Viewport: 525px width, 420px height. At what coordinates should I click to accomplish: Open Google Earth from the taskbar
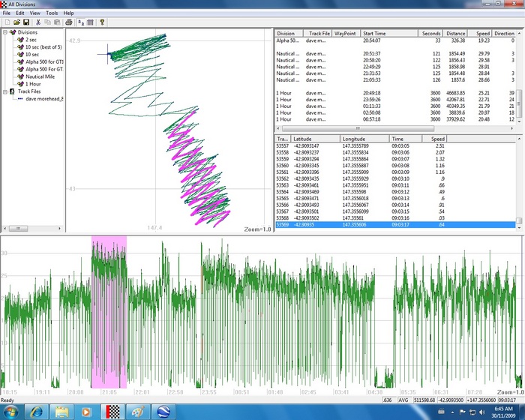(x=163, y=412)
